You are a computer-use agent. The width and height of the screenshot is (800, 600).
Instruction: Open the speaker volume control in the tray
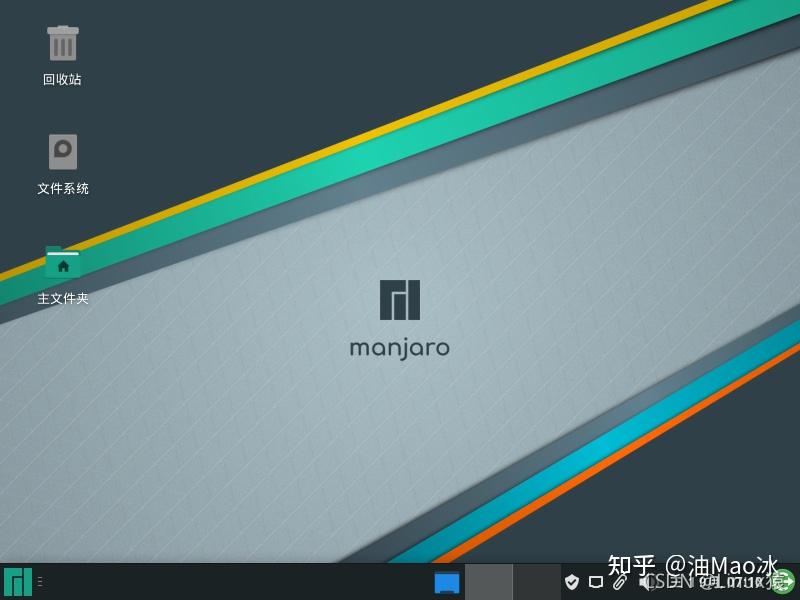click(x=643, y=583)
